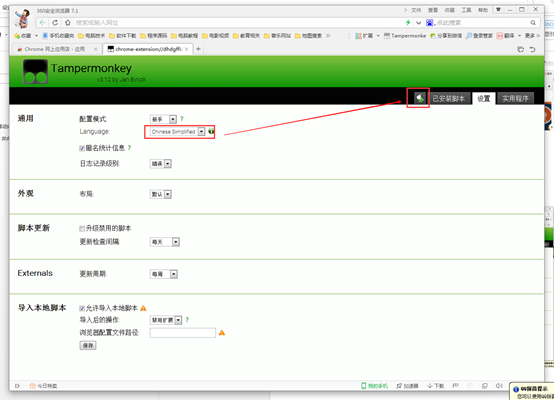Open the 软件下载 bookmark folder

[123, 36]
